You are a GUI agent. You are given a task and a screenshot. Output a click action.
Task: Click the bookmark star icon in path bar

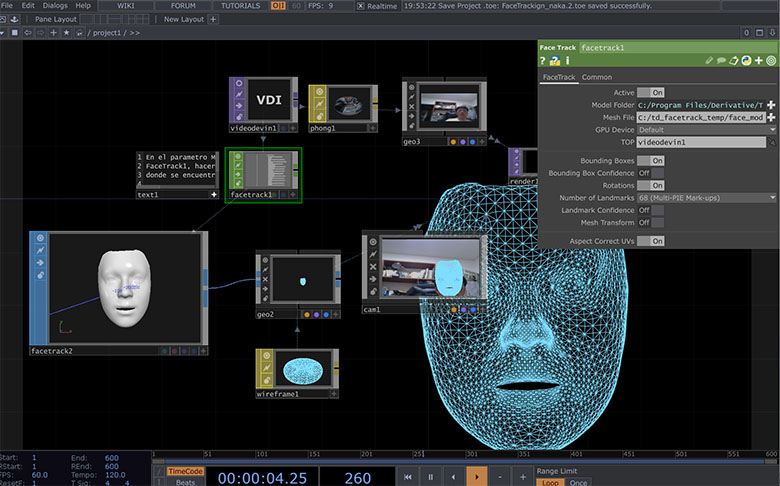(x=66, y=33)
